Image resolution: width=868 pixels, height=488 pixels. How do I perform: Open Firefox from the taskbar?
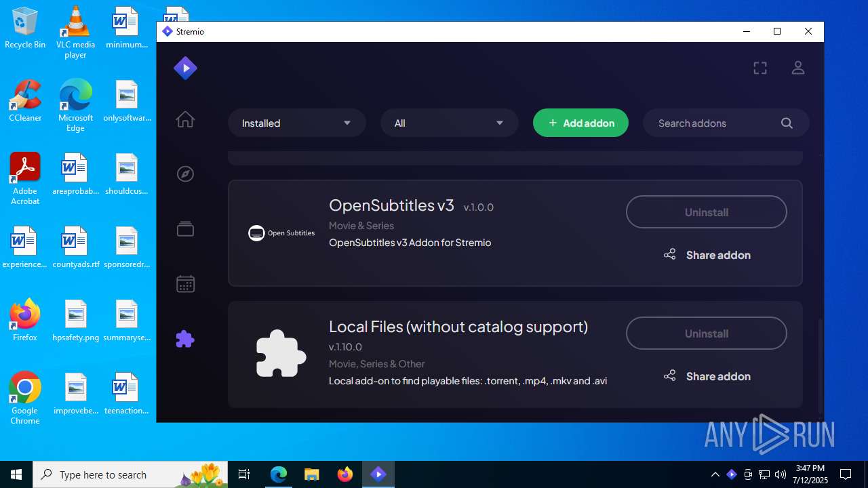[345, 474]
